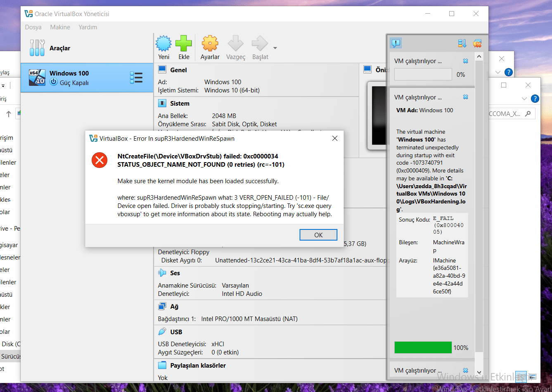This screenshot has height=392, width=552.
Task: Click the clear all notifications icon
Action: (477, 43)
